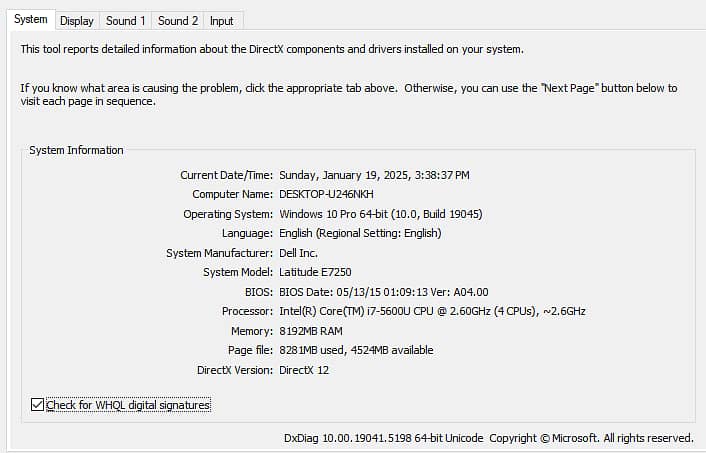Click the Intel Core i7-5600U processor text
Viewport: 706px width, 453px height.
click(x=432, y=311)
